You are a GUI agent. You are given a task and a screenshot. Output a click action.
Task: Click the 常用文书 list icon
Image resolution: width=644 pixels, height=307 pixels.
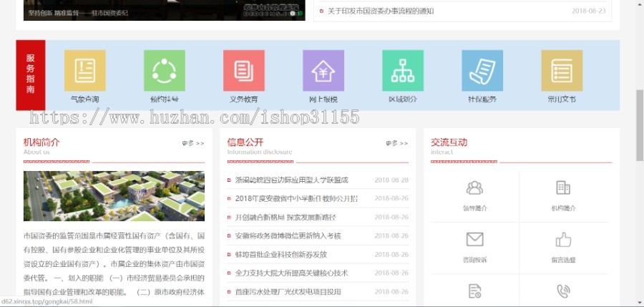(x=562, y=71)
